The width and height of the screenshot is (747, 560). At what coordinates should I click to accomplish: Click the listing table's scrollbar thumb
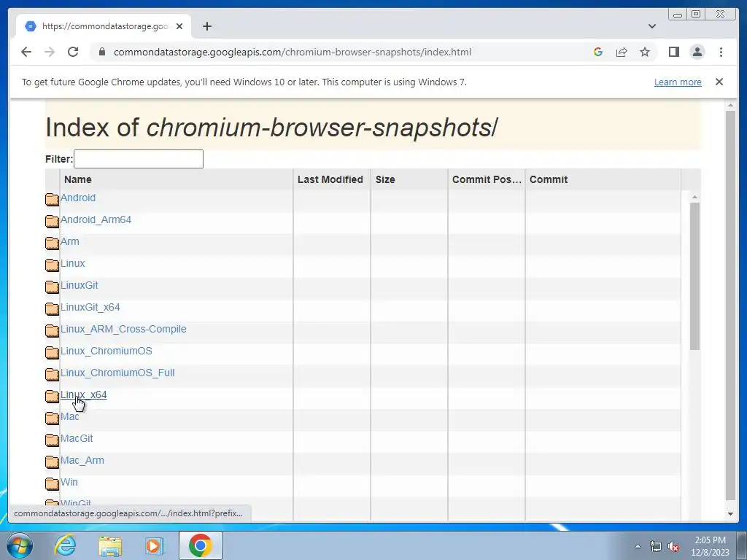(x=694, y=276)
